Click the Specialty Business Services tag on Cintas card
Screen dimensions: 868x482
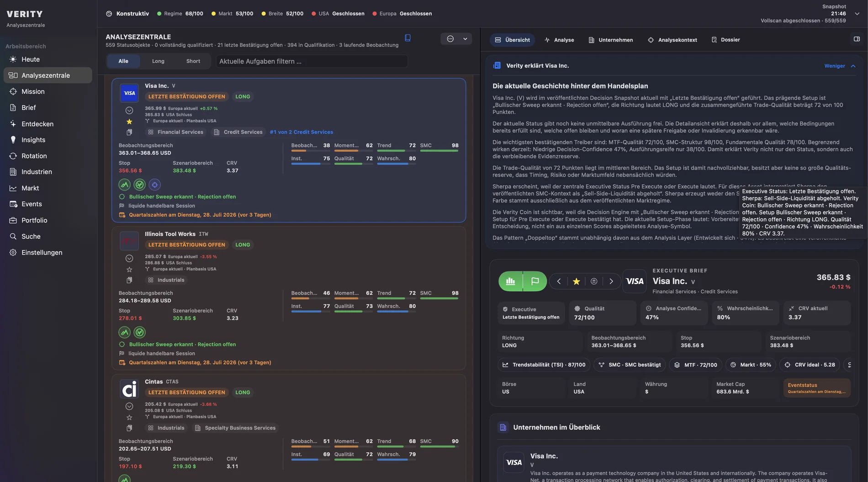click(x=235, y=428)
